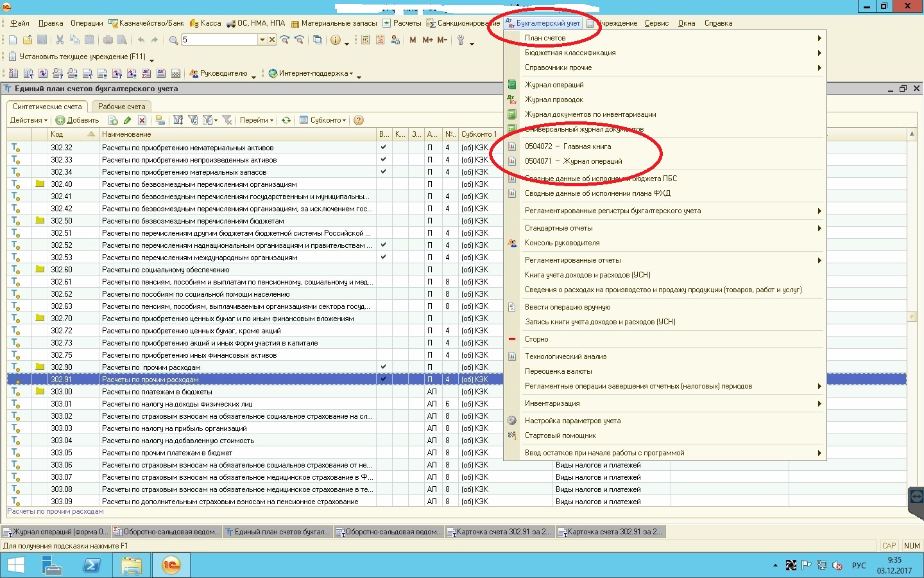This screenshot has width=924, height=578.
Task: Click the red X delete-mark icon
Action: coord(142,120)
